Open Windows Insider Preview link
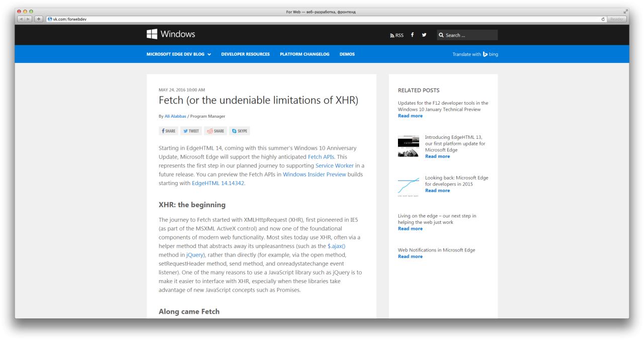 point(314,174)
